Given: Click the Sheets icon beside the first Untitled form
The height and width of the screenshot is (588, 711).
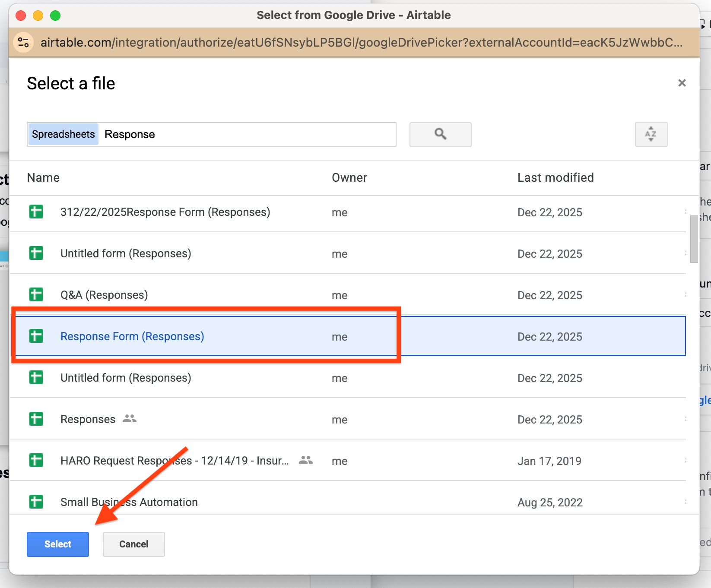Looking at the screenshot, I should click(36, 253).
